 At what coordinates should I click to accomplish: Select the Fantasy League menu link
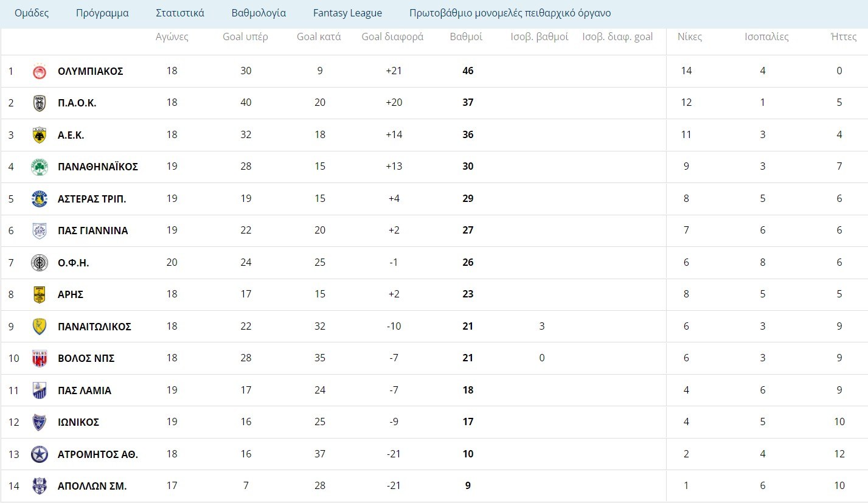tap(347, 13)
